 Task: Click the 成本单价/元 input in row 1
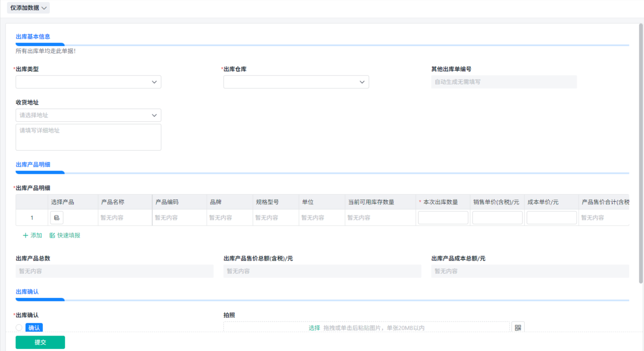click(551, 217)
